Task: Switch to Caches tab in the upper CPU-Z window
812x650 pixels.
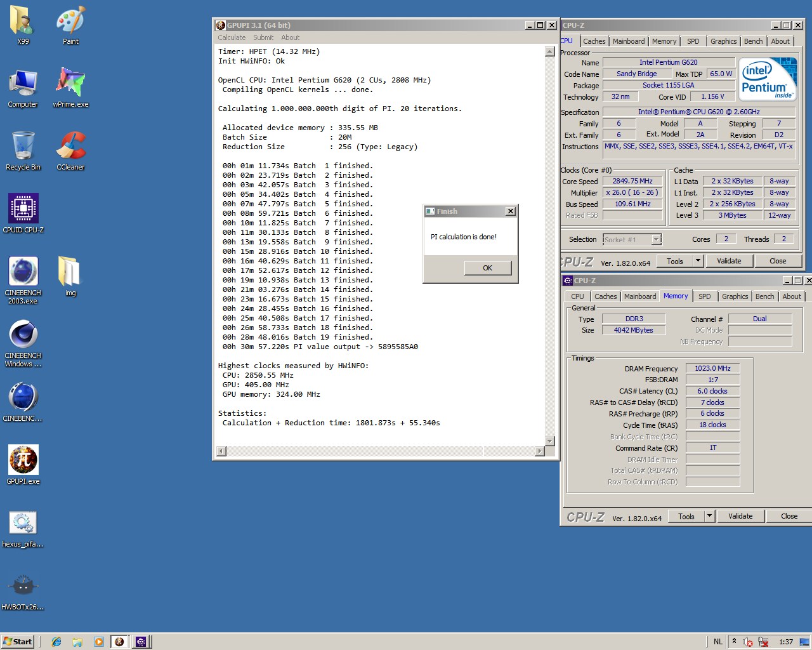Action: [594, 41]
